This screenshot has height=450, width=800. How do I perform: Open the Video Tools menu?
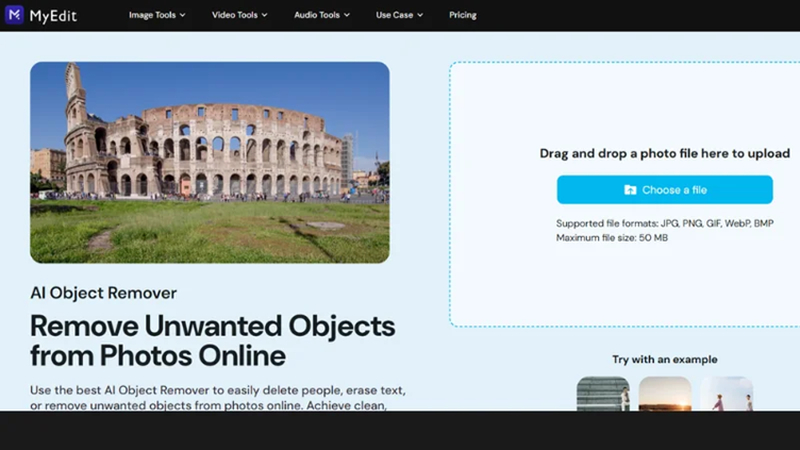pyautogui.click(x=240, y=15)
